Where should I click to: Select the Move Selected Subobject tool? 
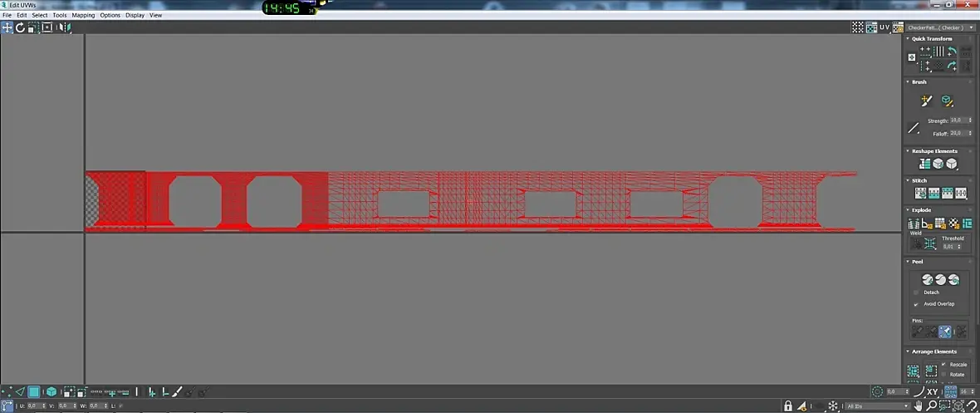coord(7,27)
